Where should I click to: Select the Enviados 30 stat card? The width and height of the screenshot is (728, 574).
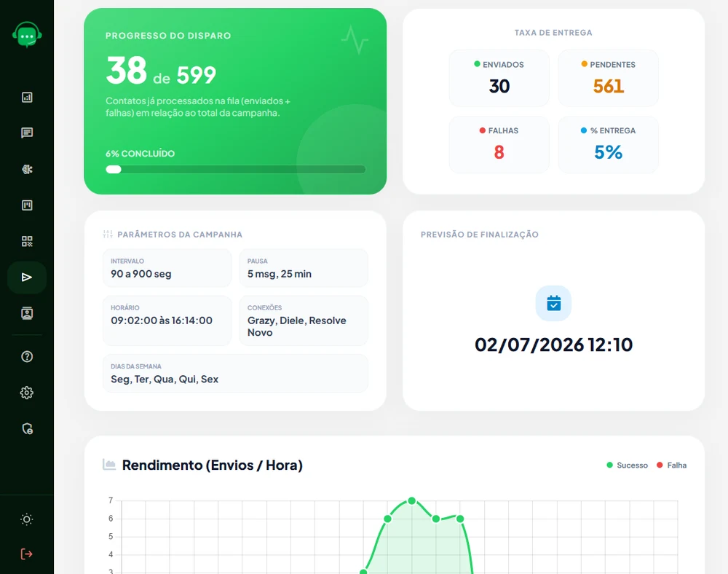(x=499, y=78)
